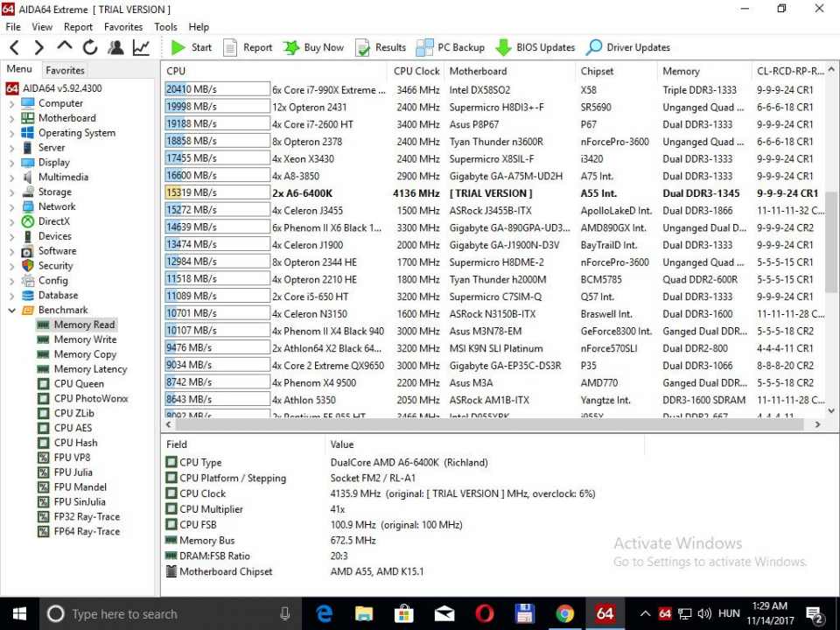Screen dimensions: 840x630
Task: Click the horizontal scrollbar under results table
Action: coord(489,424)
